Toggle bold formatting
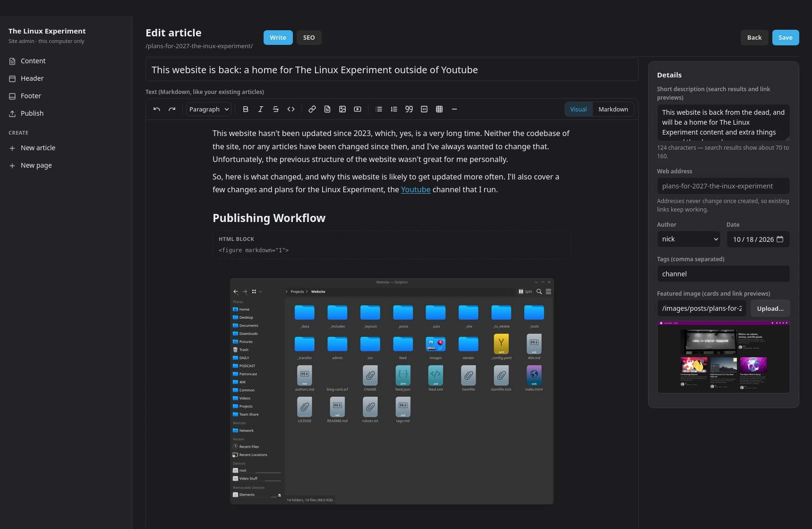The height and width of the screenshot is (529, 812). click(246, 109)
